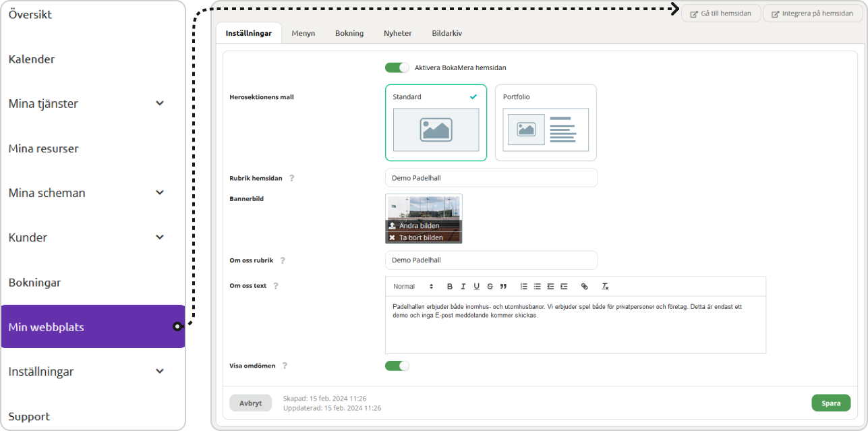Clear text formatting in the editor
This screenshot has width=868, height=431.
click(605, 287)
